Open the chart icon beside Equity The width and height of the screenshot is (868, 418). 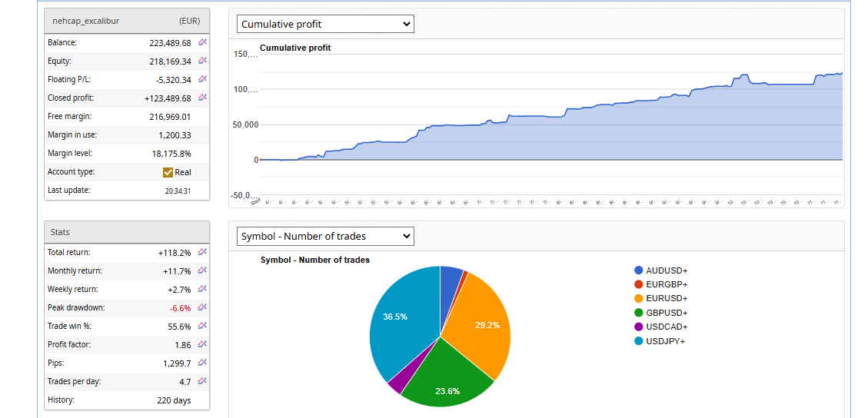(202, 61)
